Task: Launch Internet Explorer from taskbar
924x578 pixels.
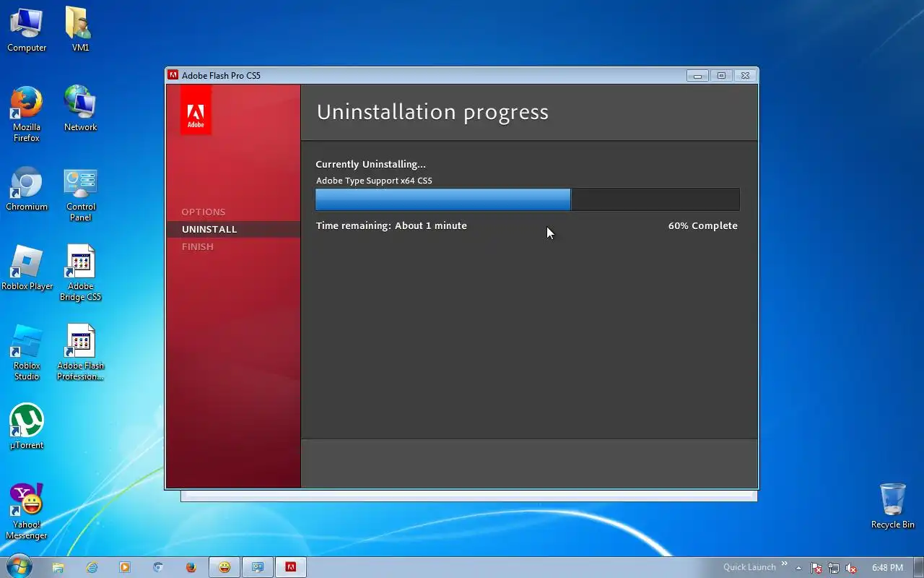Action: click(92, 567)
